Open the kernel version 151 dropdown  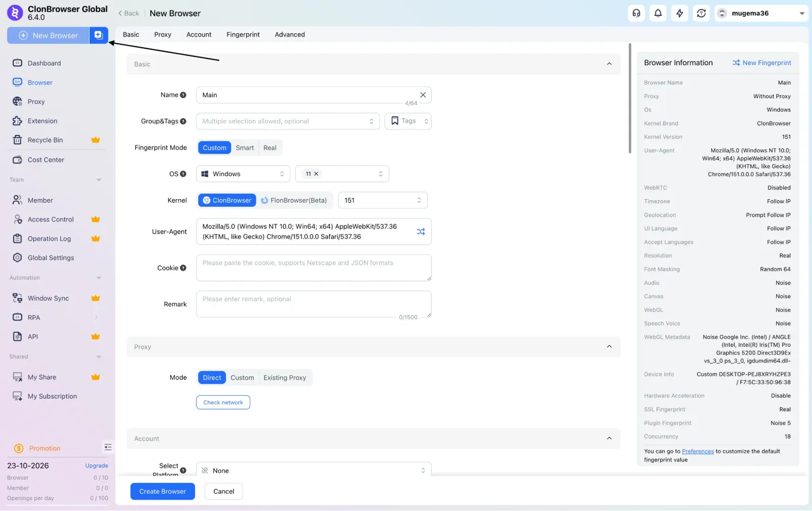coord(383,200)
